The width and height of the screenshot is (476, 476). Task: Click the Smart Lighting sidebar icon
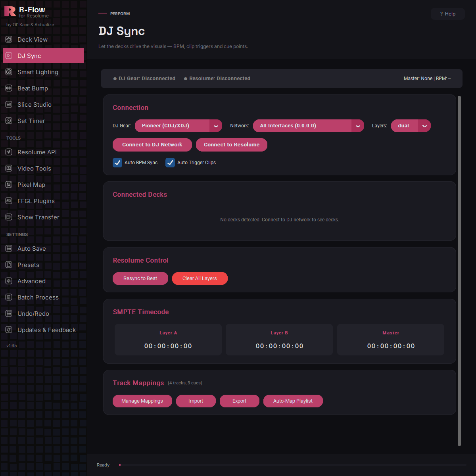[x=9, y=72]
